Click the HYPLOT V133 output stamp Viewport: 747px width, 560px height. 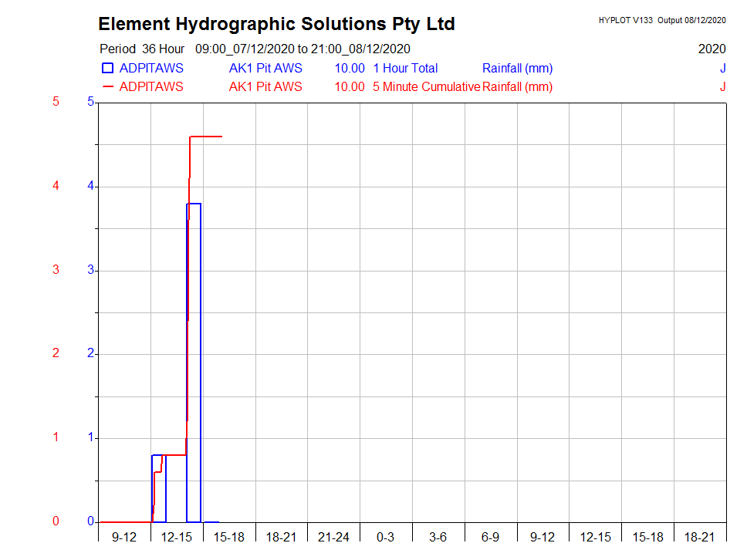click(x=661, y=20)
